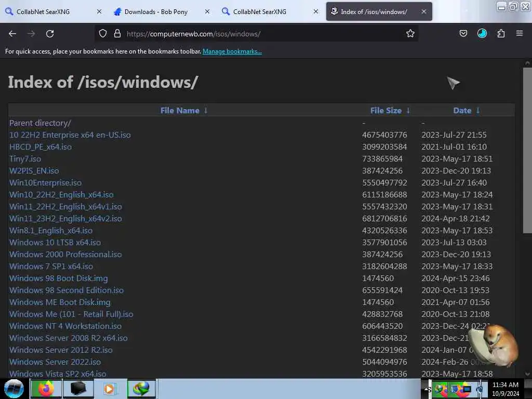
Task: Open Win11_23H2_English_x64v2.iso link
Action: [x=65, y=219]
